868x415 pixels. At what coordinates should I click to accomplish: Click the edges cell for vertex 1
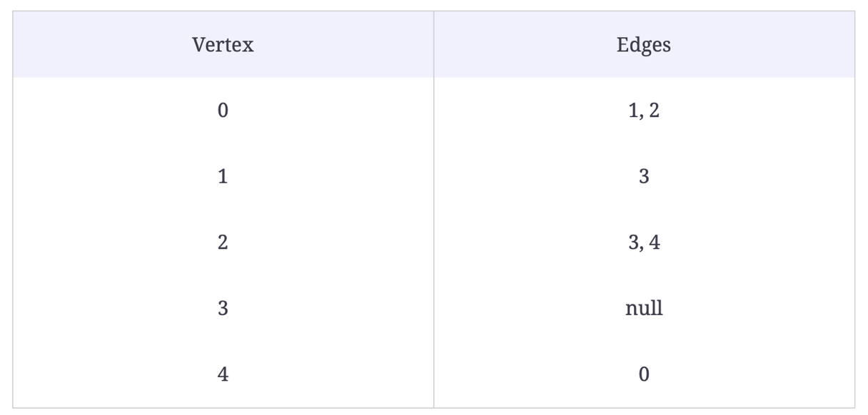click(644, 176)
